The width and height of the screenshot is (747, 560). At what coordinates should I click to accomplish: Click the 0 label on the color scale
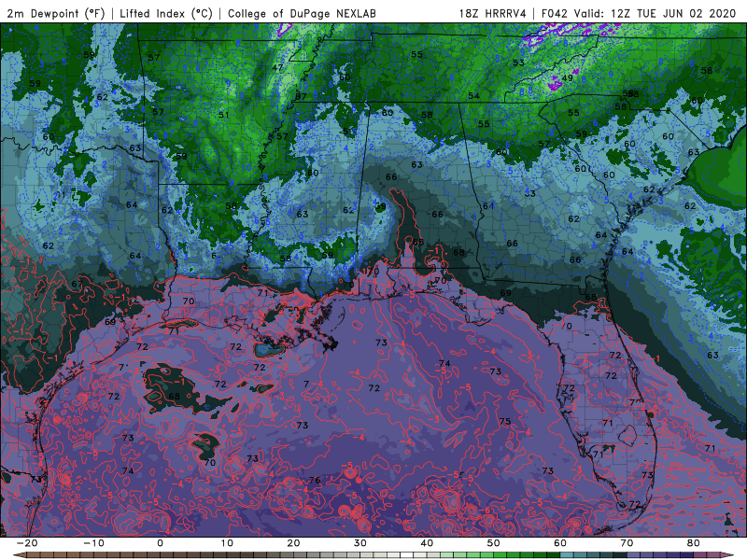click(160, 543)
